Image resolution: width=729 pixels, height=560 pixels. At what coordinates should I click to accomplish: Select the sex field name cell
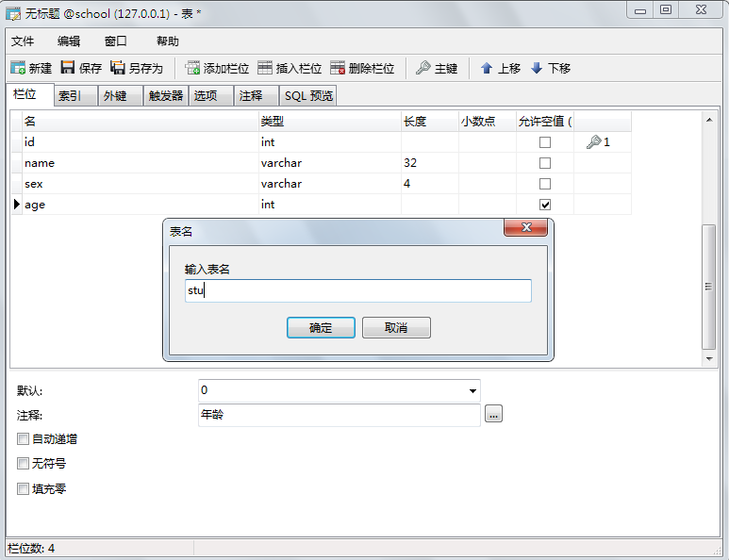[141, 184]
